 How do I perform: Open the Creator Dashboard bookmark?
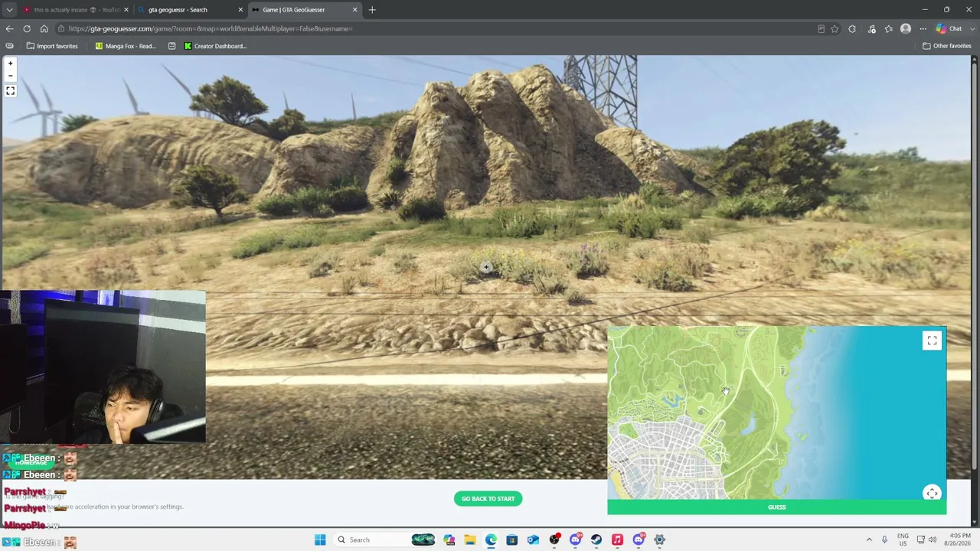pyautogui.click(x=215, y=46)
